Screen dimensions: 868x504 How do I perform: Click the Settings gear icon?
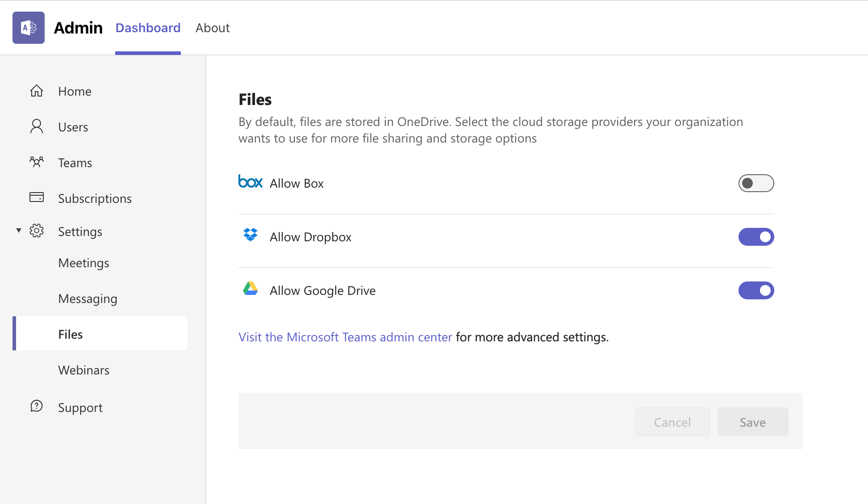click(37, 231)
